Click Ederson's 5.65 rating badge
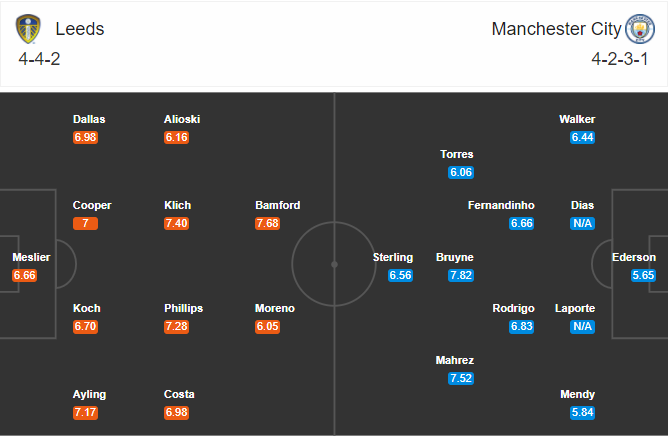This screenshot has height=436, width=668. point(644,275)
